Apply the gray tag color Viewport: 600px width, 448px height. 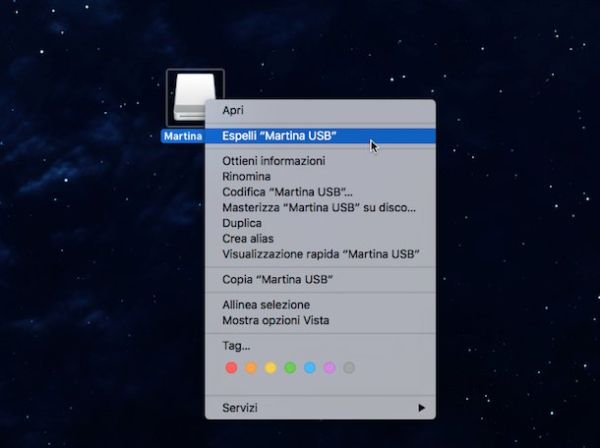[x=349, y=368]
